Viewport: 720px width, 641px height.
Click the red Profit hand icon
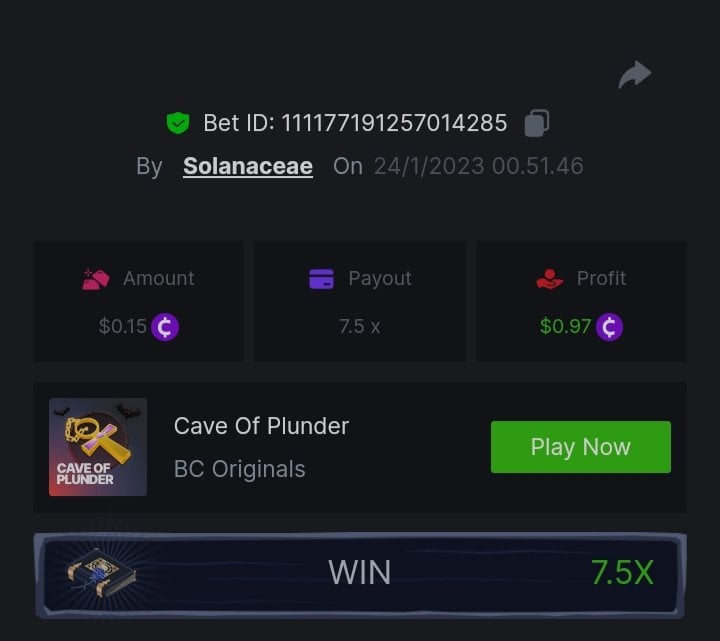[550, 279]
